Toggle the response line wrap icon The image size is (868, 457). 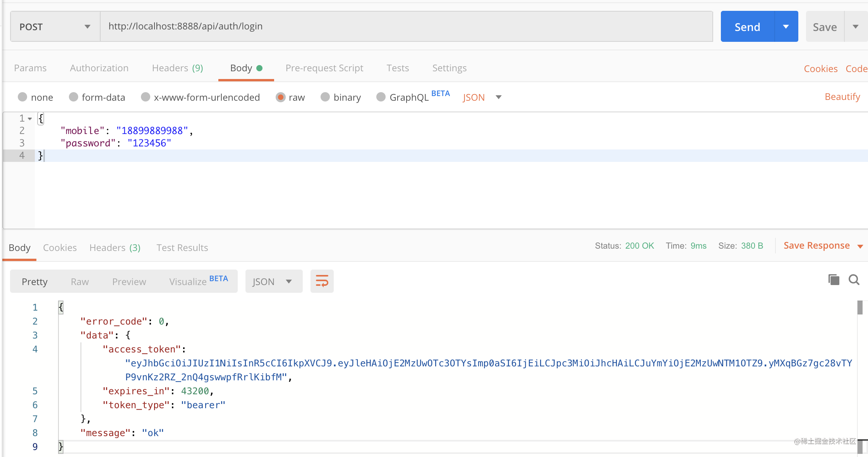click(322, 281)
